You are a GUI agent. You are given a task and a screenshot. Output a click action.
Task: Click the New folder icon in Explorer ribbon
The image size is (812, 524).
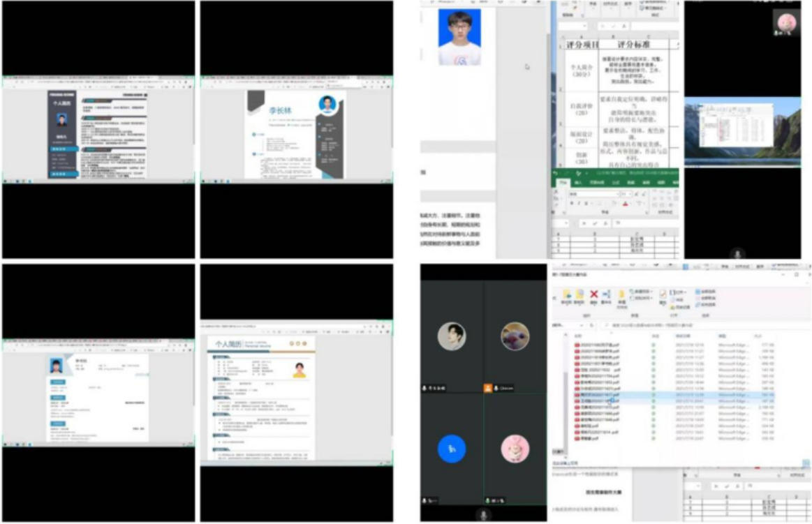click(x=621, y=296)
